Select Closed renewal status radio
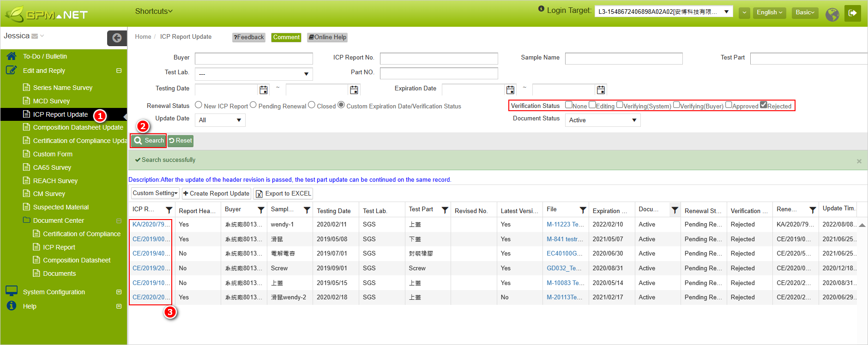 (x=312, y=105)
